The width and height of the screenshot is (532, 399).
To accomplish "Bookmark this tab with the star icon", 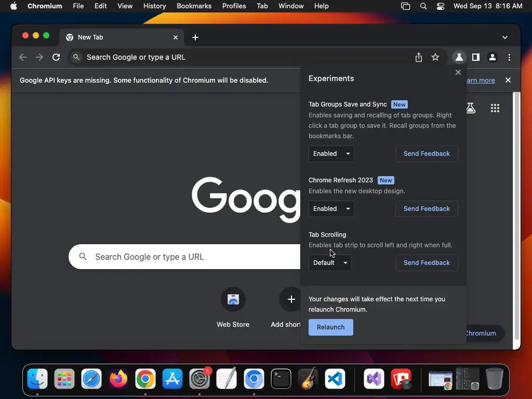I will click(x=435, y=57).
